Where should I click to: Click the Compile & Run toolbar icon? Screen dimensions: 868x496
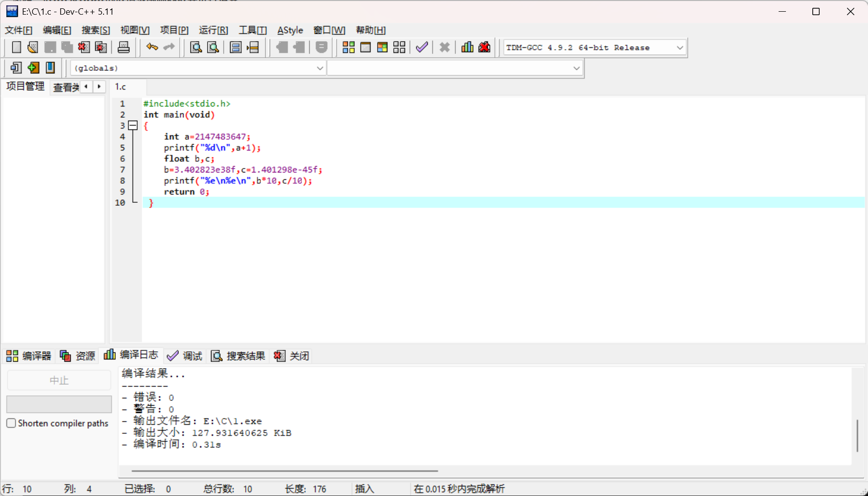[382, 47]
